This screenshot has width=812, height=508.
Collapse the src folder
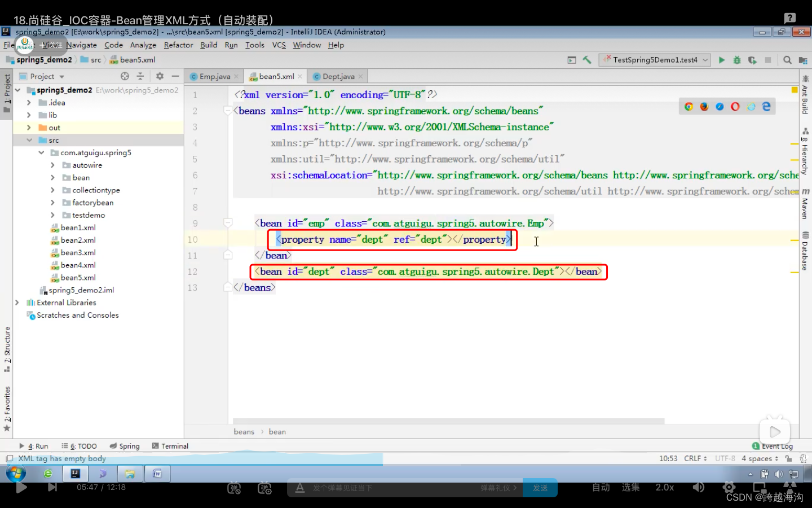pos(29,140)
